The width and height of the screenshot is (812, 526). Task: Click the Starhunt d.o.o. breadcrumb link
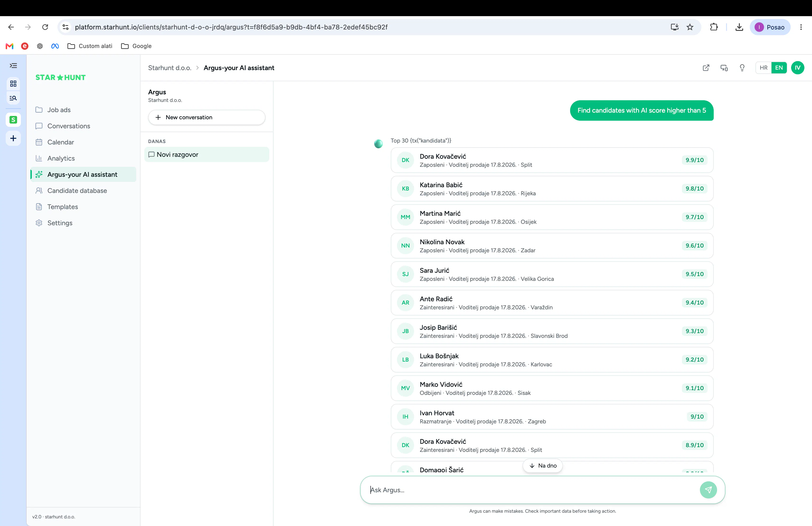coord(170,67)
